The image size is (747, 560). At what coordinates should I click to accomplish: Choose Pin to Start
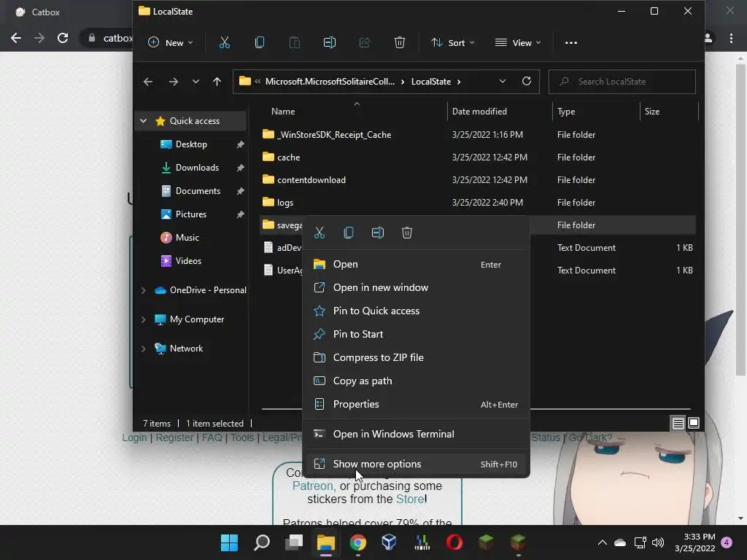pos(416,334)
